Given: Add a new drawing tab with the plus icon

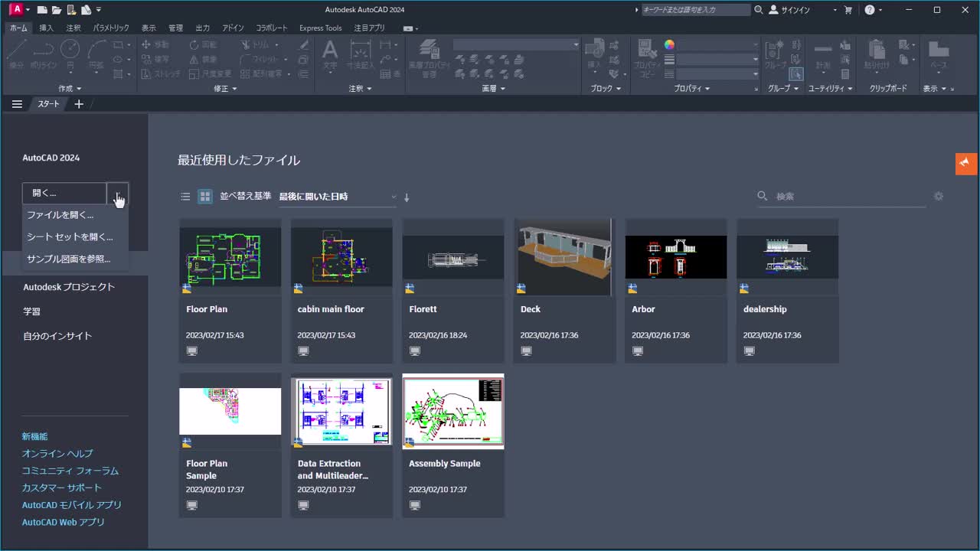Looking at the screenshot, I should click(79, 104).
